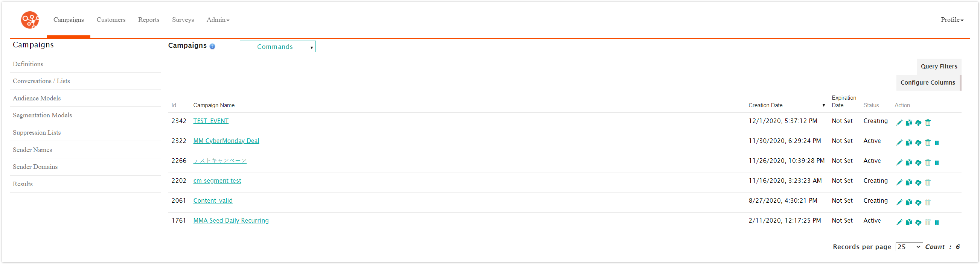
Task: Click the Query Filters button
Action: coord(939,66)
